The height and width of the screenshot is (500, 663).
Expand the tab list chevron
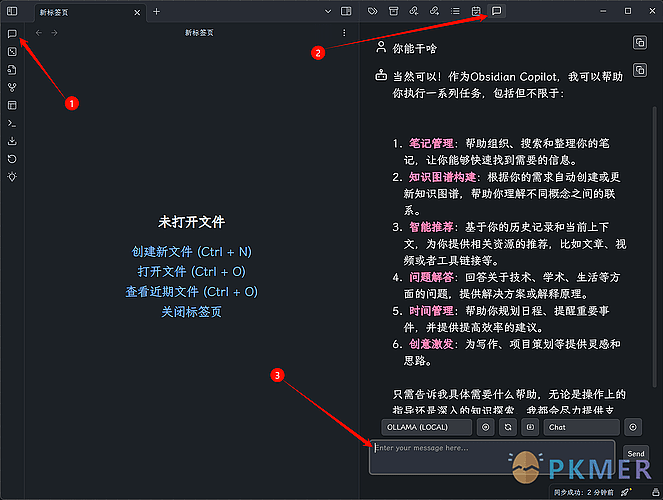[x=328, y=11]
